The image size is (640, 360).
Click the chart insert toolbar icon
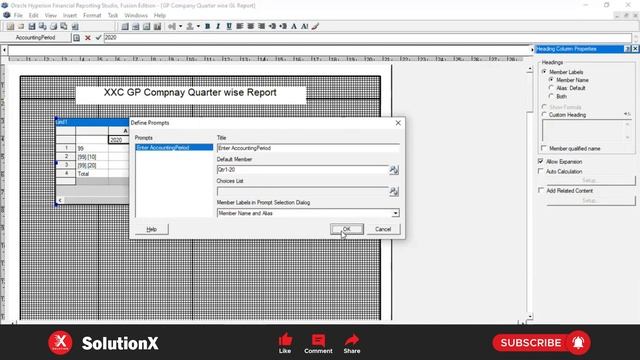click(x=157, y=27)
